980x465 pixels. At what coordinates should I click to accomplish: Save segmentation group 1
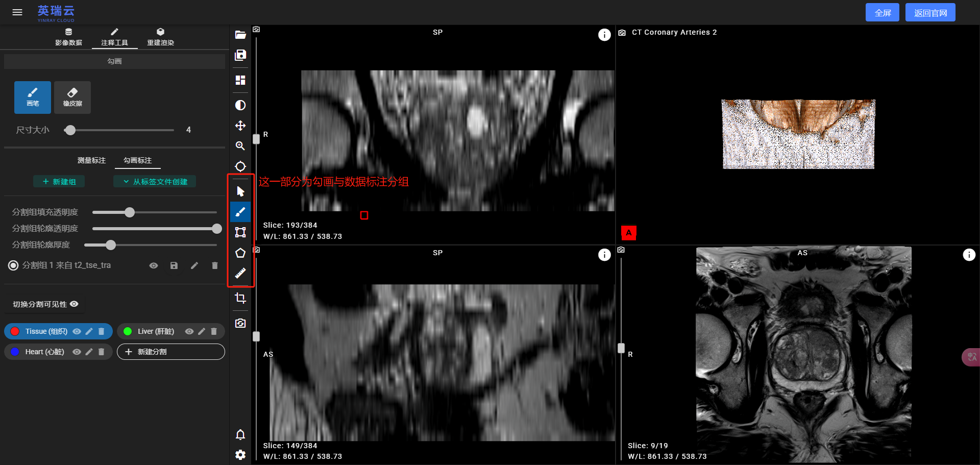[174, 265]
